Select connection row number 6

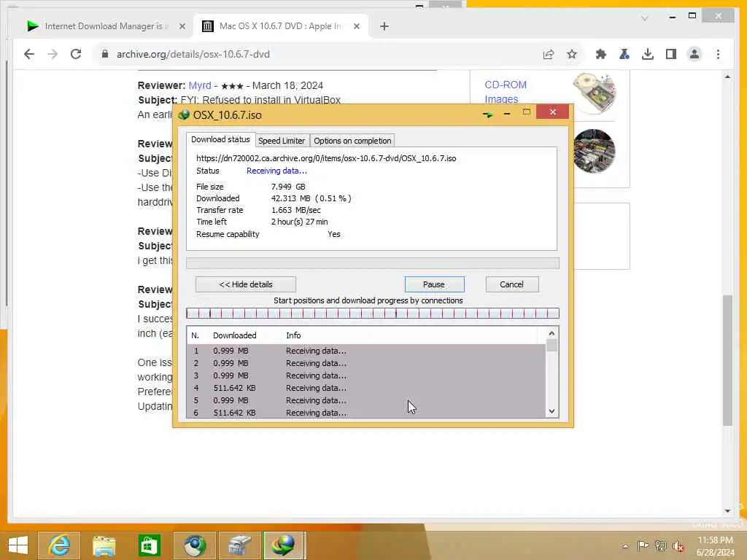(366, 413)
